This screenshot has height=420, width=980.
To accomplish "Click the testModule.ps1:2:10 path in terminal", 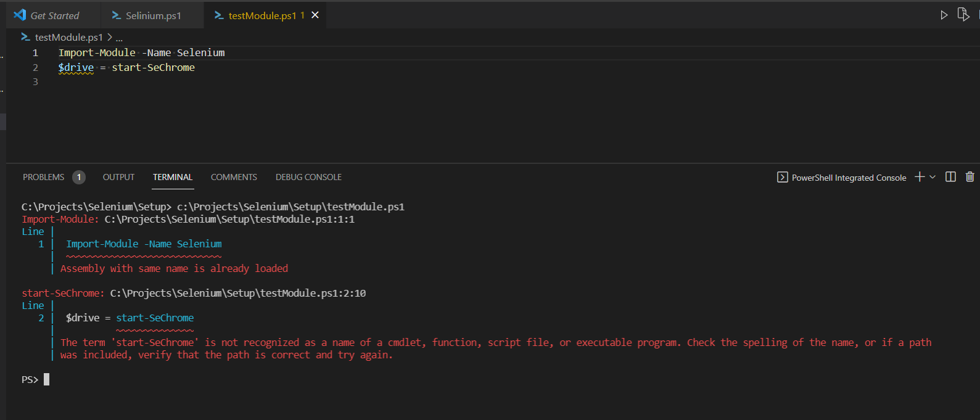I will point(238,293).
